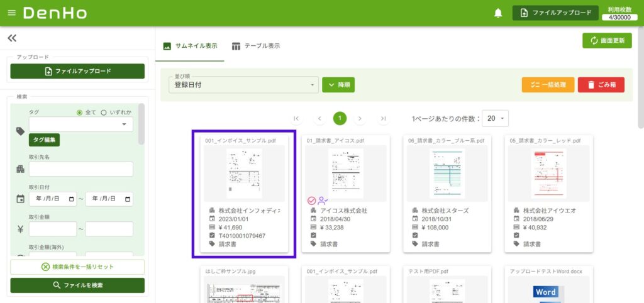The height and width of the screenshot is (303, 644).
Task: Go to the last page of results
Action: 383,118
